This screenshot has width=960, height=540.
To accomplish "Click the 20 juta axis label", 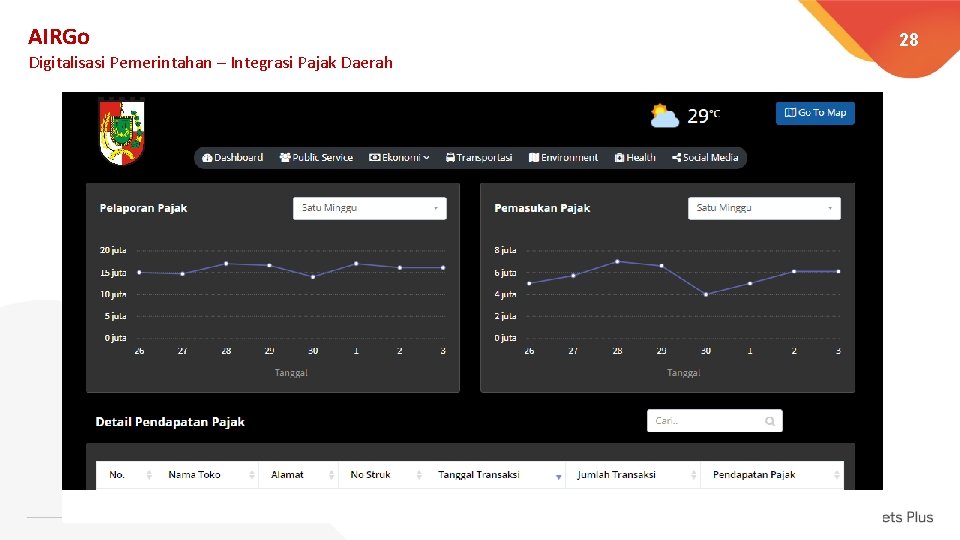I will (113, 250).
